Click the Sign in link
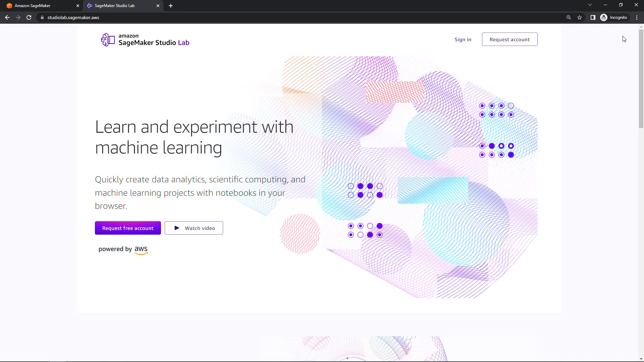This screenshot has height=362, width=644. click(x=463, y=40)
